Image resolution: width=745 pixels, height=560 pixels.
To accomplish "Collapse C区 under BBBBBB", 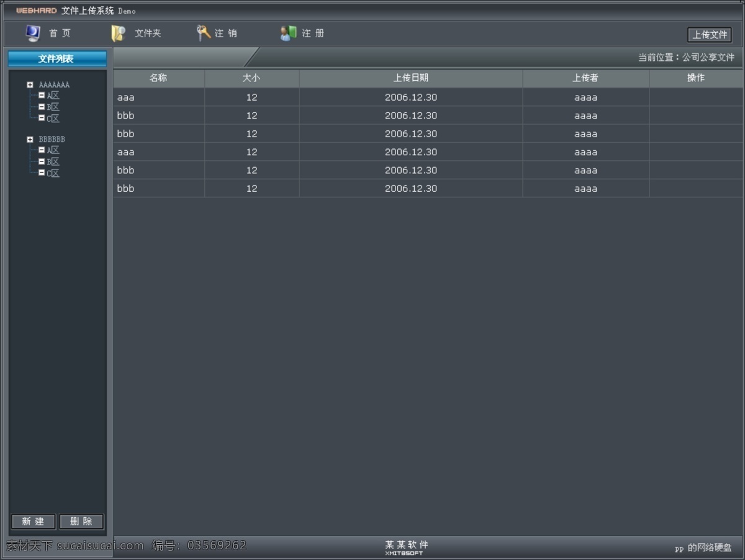I will pos(42,173).
